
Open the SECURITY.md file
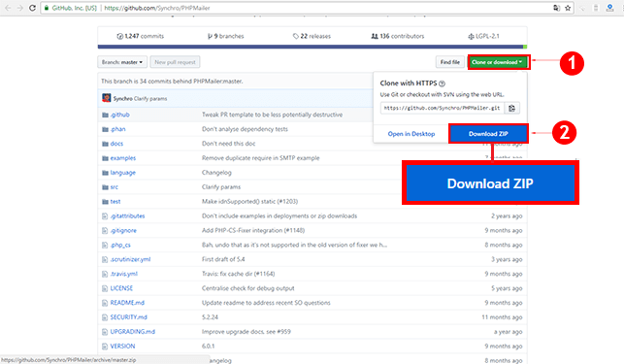click(128, 317)
